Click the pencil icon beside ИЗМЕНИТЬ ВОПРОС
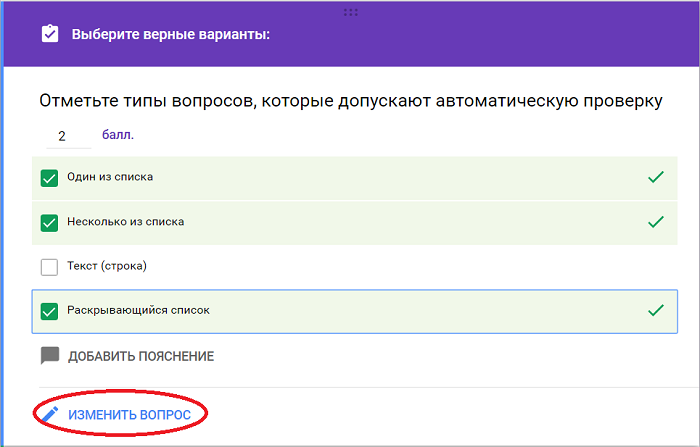Viewport: 700px width, 447px height. pyautogui.click(x=50, y=414)
